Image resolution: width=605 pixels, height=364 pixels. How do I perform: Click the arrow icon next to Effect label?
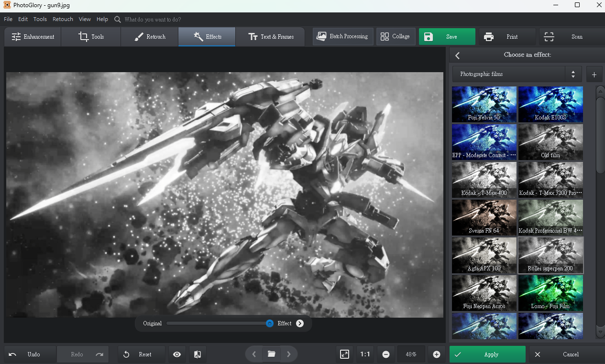[300, 323]
